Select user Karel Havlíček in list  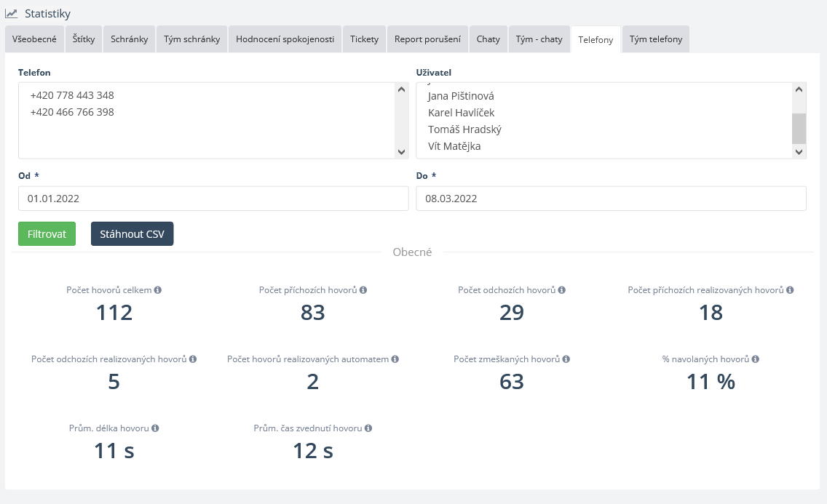click(461, 113)
